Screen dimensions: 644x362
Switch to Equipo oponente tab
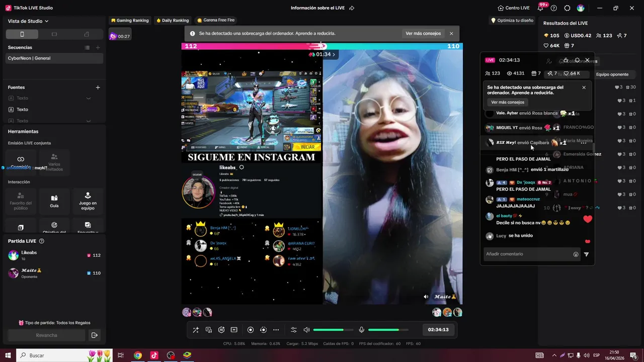coord(612,74)
